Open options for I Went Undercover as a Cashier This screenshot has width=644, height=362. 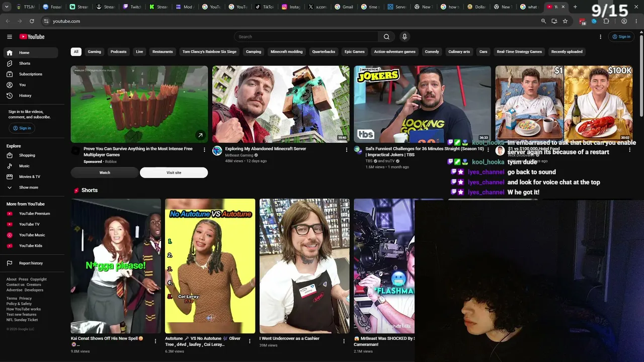point(344,341)
